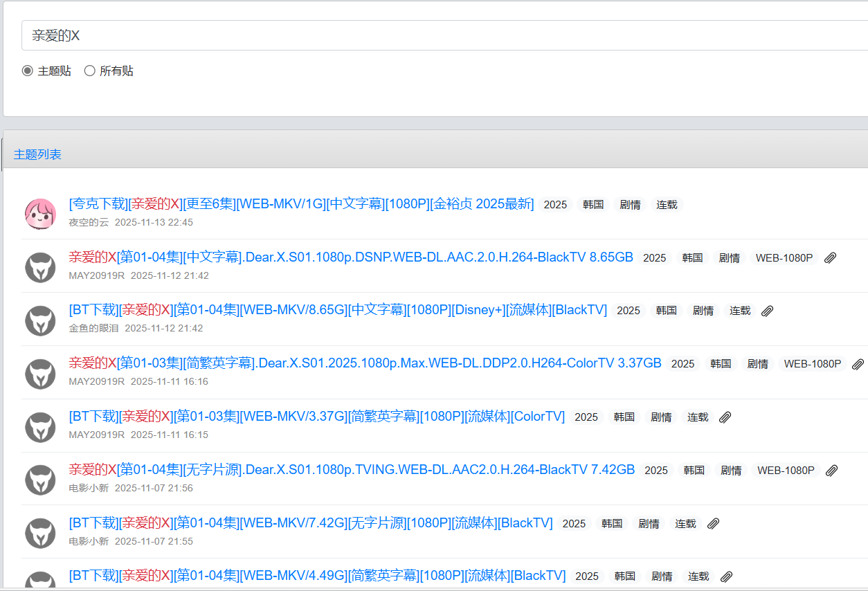Viewport: 868px width, 591px height.
Task: Click 韩国 tag on the Disney+ post
Action: coord(666,311)
